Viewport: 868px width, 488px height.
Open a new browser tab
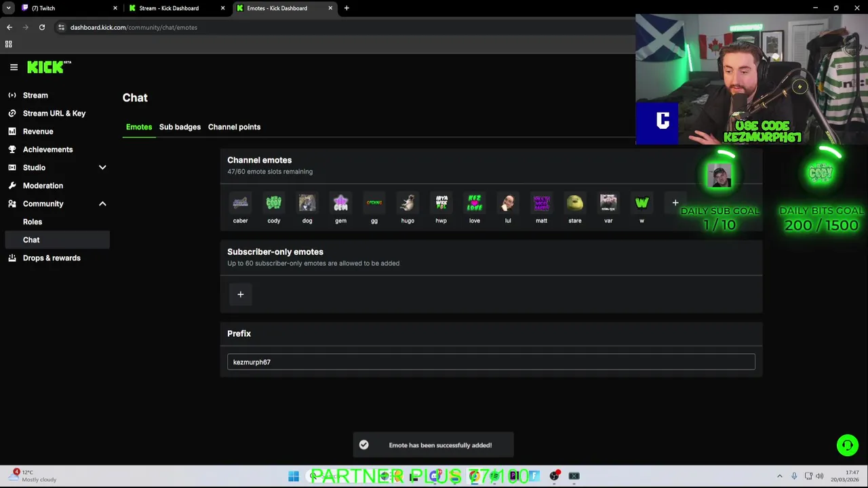[x=347, y=8]
